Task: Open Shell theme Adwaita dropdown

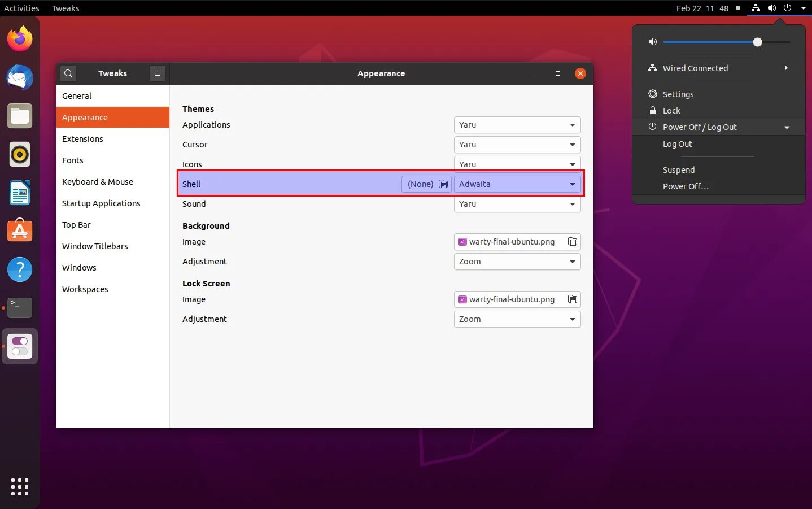Action: [517, 184]
